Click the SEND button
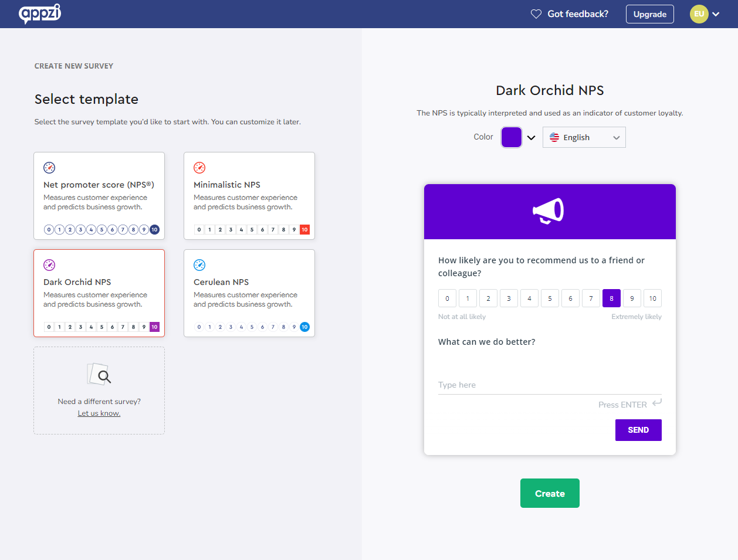Screen dimensions: 738x560 [x=638, y=430]
